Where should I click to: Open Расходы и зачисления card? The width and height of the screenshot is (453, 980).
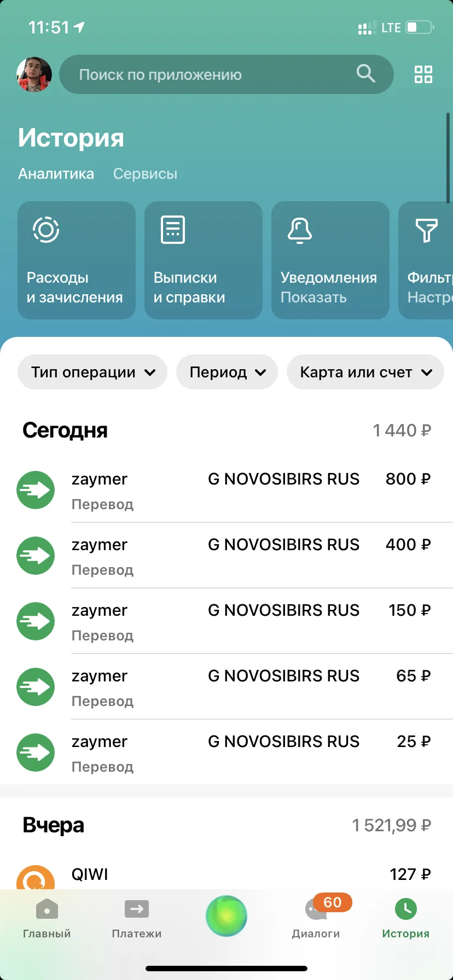(77, 260)
